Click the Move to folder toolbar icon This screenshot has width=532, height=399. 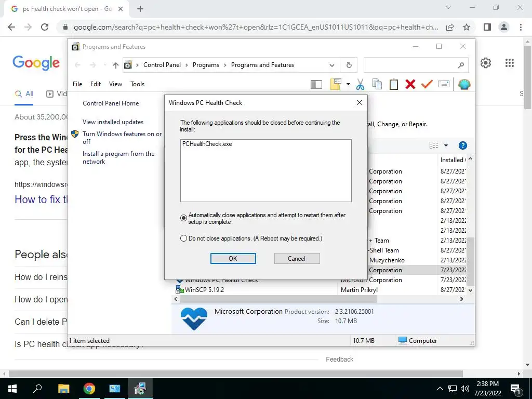[x=336, y=84]
